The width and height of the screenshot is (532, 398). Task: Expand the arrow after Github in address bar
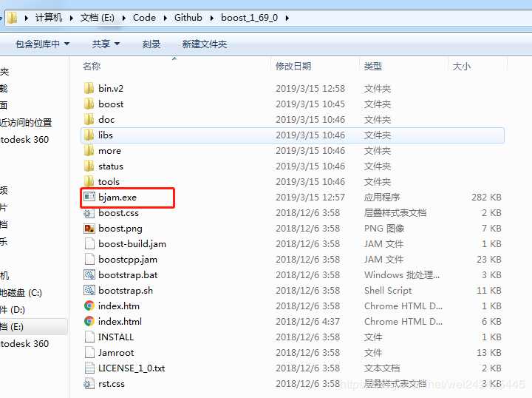click(212, 18)
